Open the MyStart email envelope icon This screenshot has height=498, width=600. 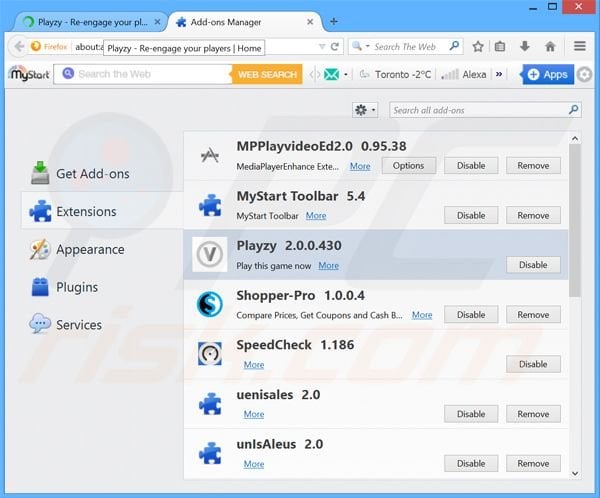tap(331, 74)
